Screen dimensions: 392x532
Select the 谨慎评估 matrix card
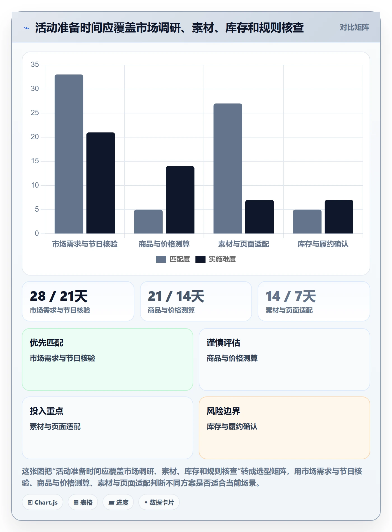[284, 360]
